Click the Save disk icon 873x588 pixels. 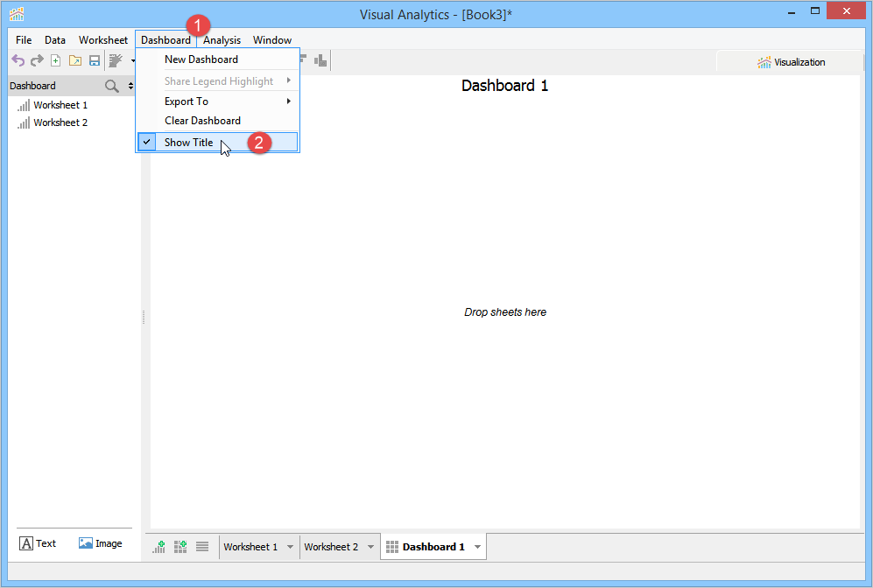click(x=95, y=60)
